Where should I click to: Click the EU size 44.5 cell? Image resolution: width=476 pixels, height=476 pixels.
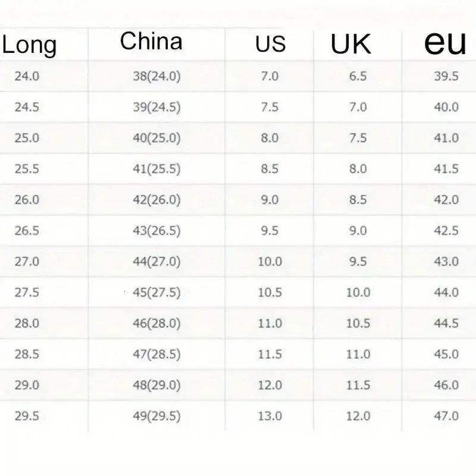point(446,324)
